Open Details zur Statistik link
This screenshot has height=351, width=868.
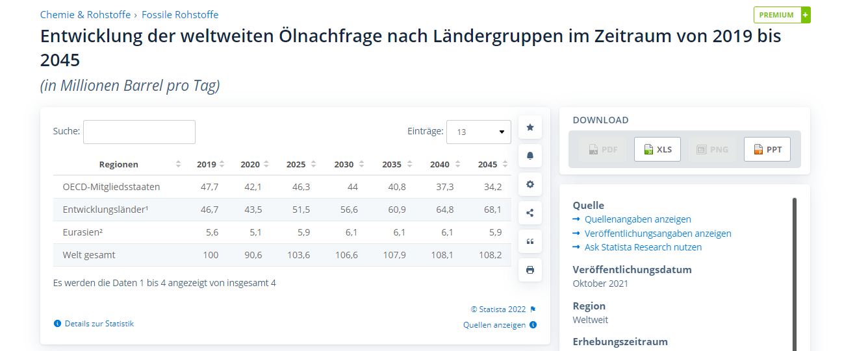click(x=99, y=323)
